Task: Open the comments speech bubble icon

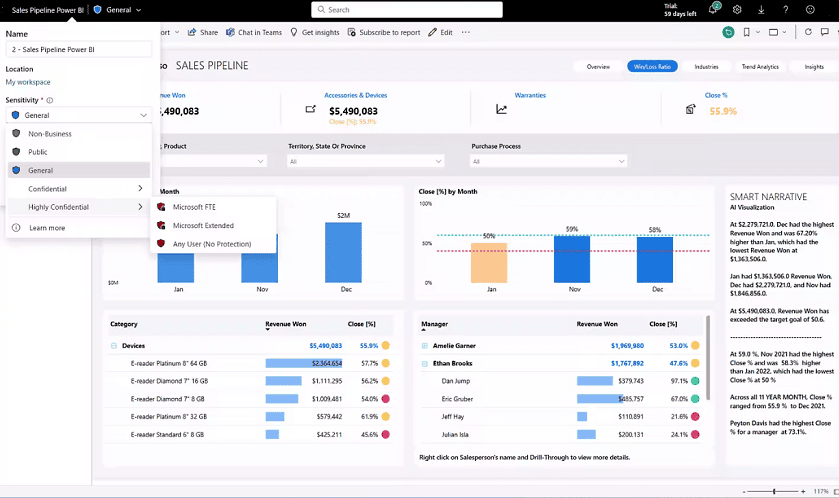Action: point(825,32)
